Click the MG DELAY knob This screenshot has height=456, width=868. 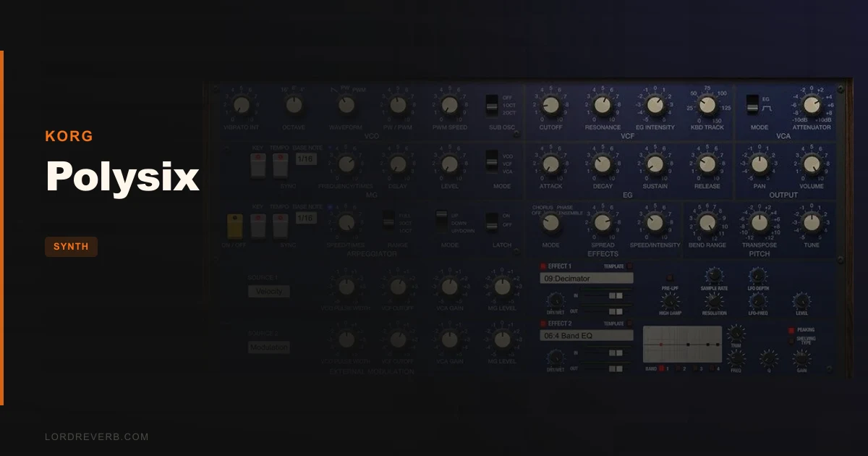[x=398, y=164]
